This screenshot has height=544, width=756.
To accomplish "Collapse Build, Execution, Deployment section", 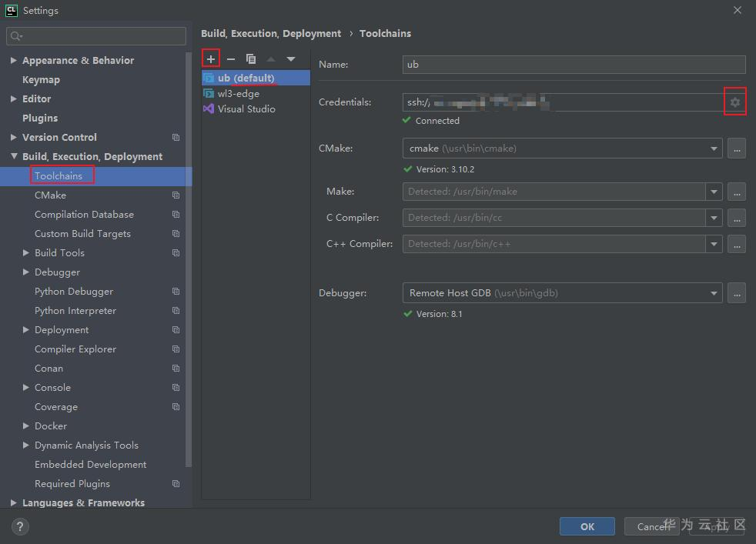I will coord(14,156).
